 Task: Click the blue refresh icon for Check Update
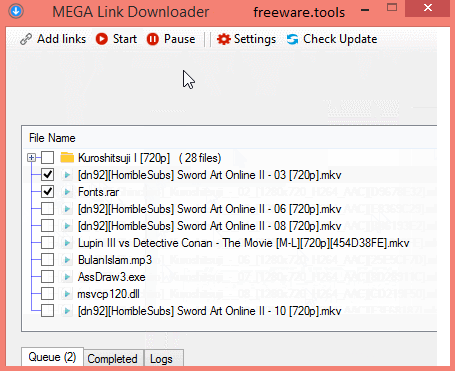pyautogui.click(x=292, y=39)
